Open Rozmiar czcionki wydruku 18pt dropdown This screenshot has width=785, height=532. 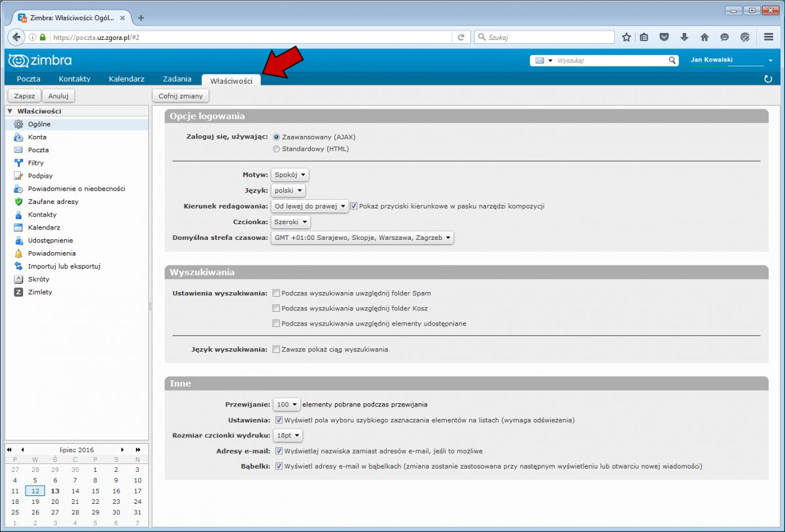(x=288, y=435)
